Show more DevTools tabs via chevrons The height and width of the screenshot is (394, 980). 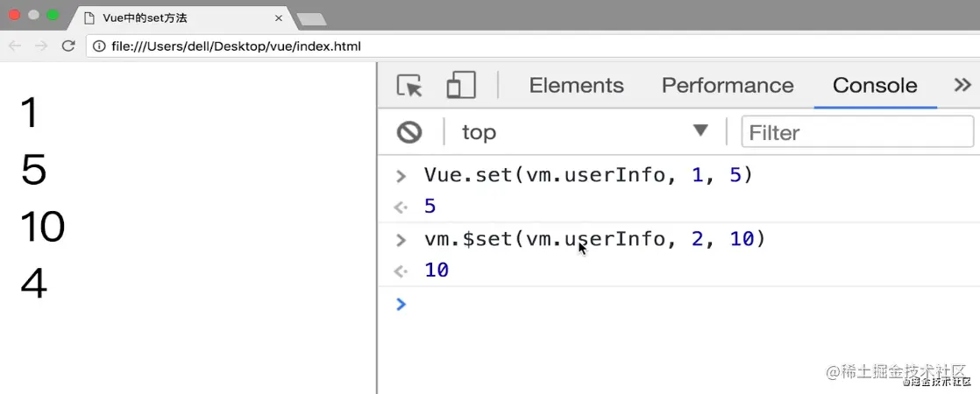pos(962,85)
